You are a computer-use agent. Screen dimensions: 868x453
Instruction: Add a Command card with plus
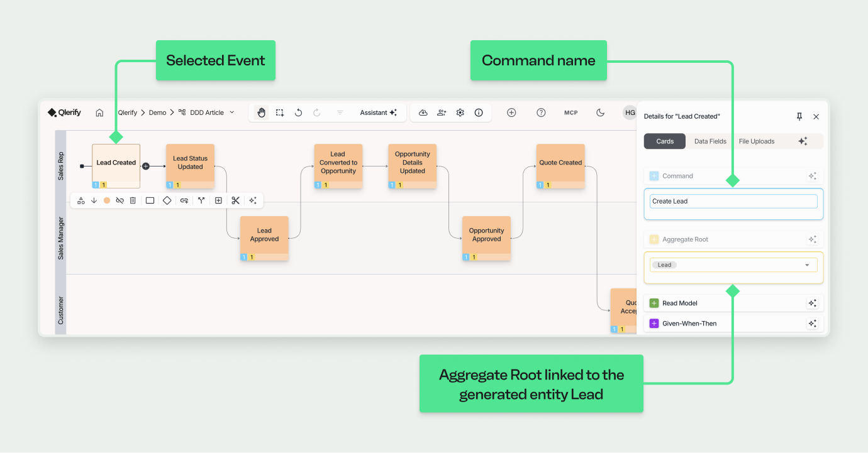pyautogui.click(x=654, y=176)
